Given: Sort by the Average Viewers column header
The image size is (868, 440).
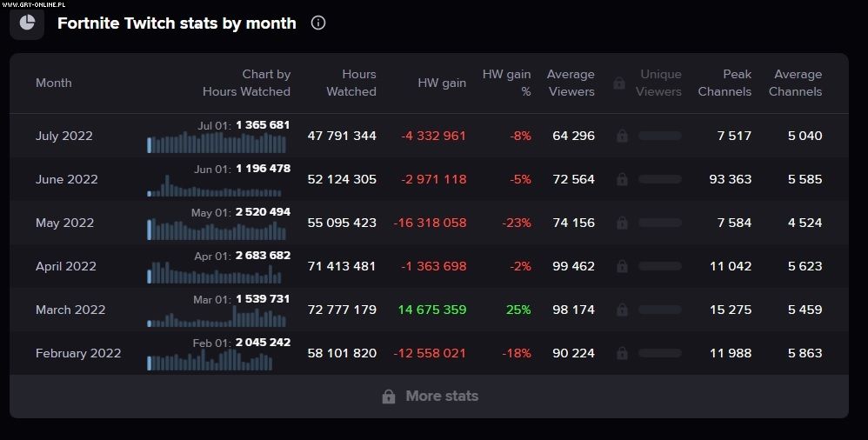Looking at the screenshot, I should coord(571,83).
